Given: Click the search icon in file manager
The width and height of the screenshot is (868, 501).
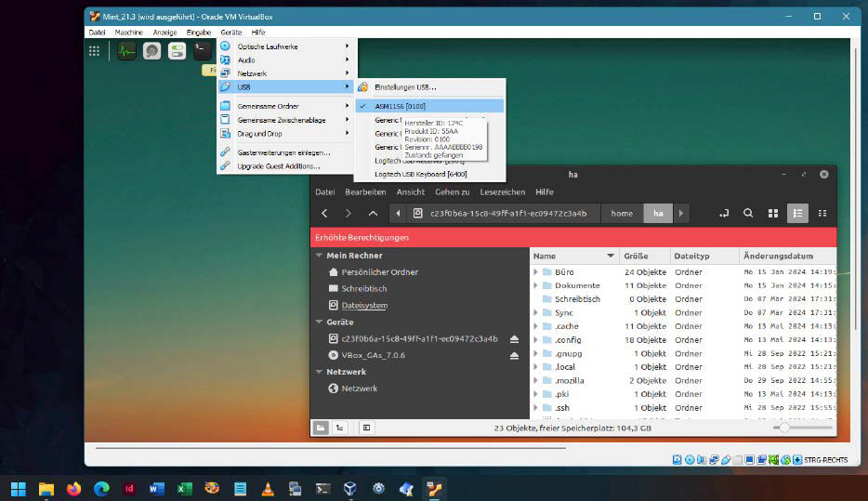Looking at the screenshot, I should pos(748,213).
